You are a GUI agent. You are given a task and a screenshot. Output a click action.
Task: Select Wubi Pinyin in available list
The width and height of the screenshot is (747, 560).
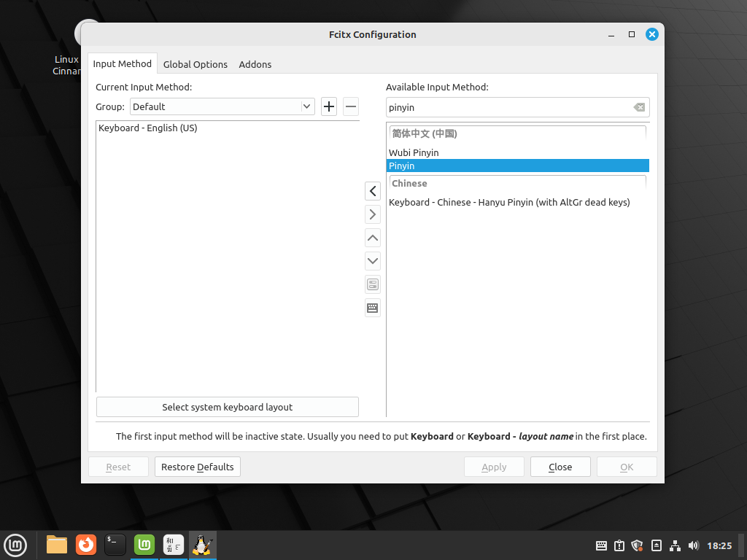[x=414, y=152]
